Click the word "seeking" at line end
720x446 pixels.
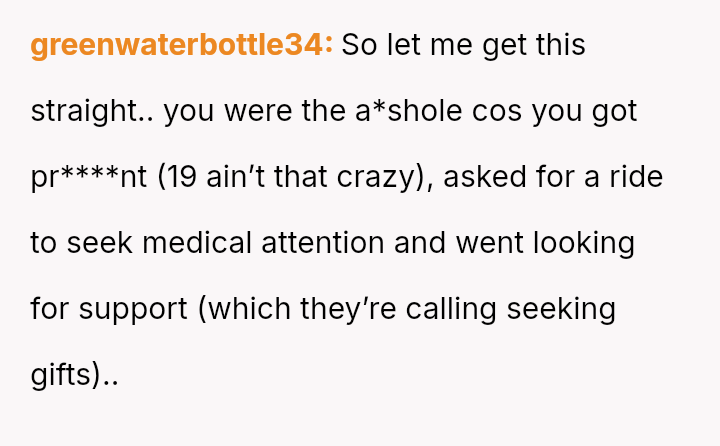pyautogui.click(x=561, y=309)
